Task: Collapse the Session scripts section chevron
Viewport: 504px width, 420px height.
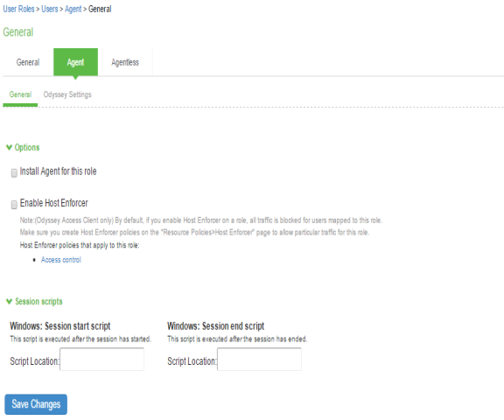Action: 9,301
